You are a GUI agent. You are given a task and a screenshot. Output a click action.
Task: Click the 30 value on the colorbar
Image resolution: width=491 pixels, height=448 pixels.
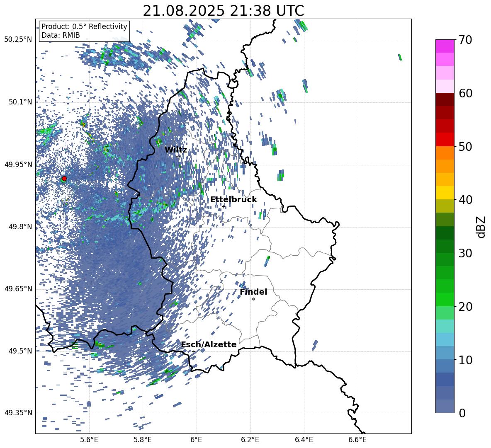point(465,253)
